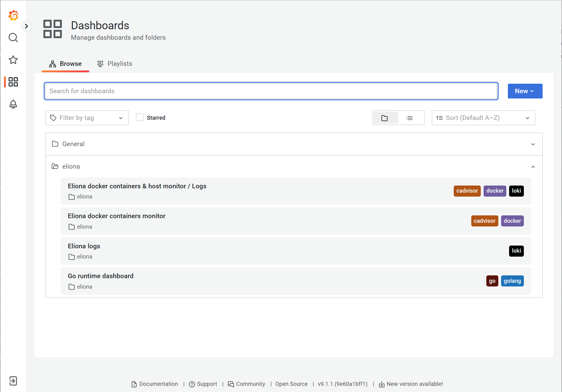Open the search magnifier in sidebar

13,38
